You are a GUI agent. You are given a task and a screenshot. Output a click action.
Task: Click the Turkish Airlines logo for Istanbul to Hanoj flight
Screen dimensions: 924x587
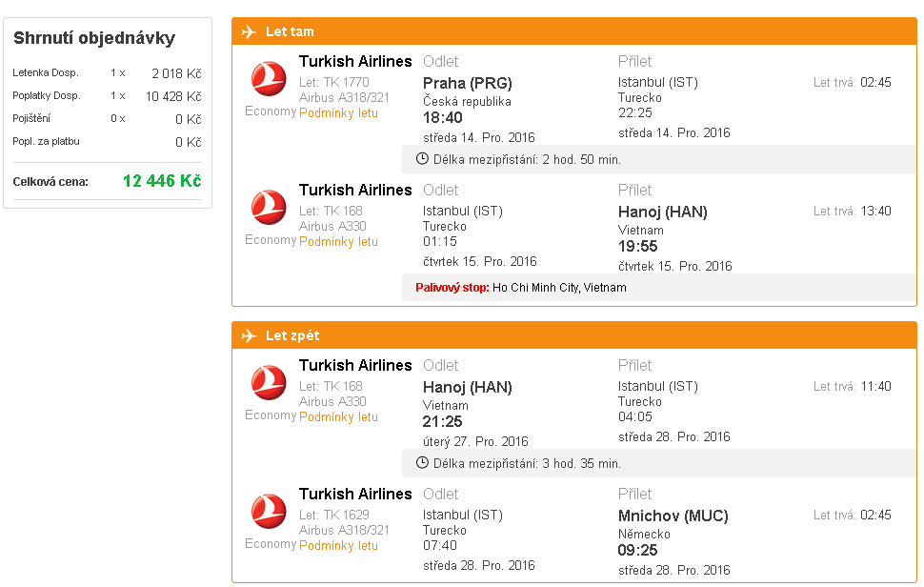pos(269,207)
